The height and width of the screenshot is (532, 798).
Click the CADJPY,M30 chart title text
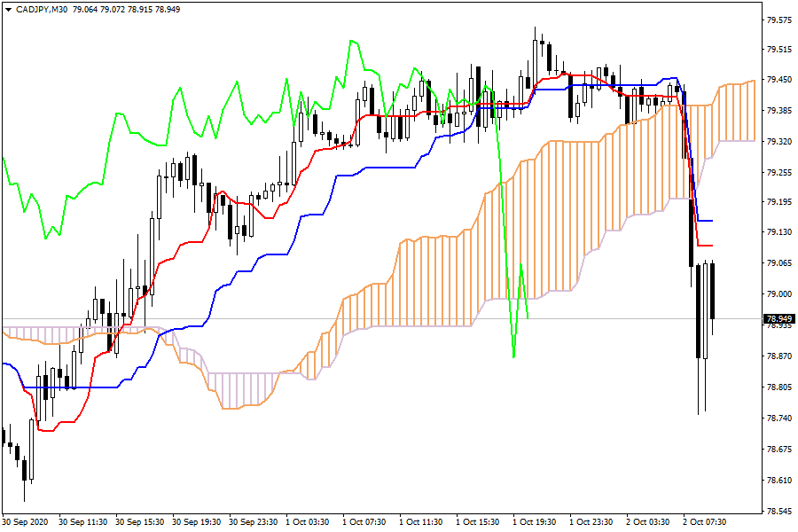coord(41,8)
